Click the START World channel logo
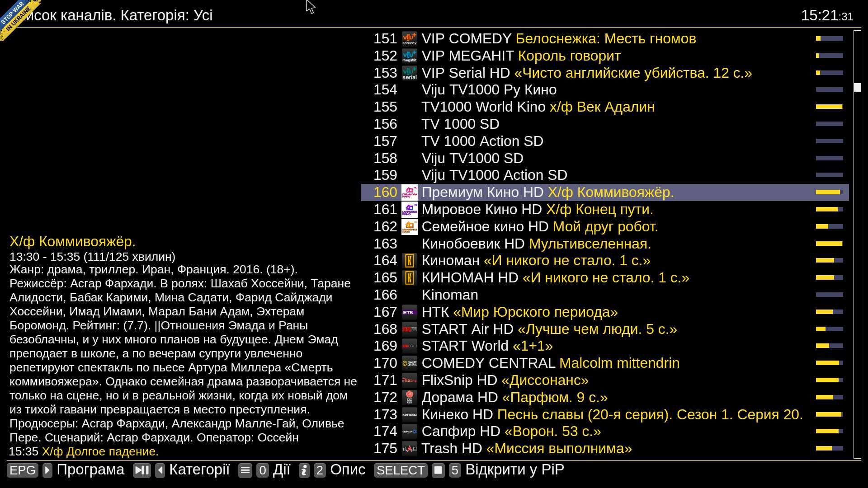 click(x=410, y=346)
